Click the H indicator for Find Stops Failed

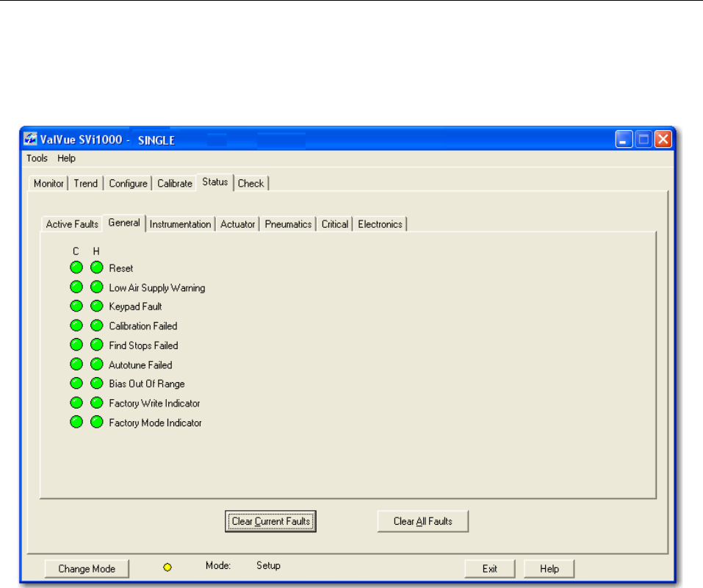click(x=96, y=345)
